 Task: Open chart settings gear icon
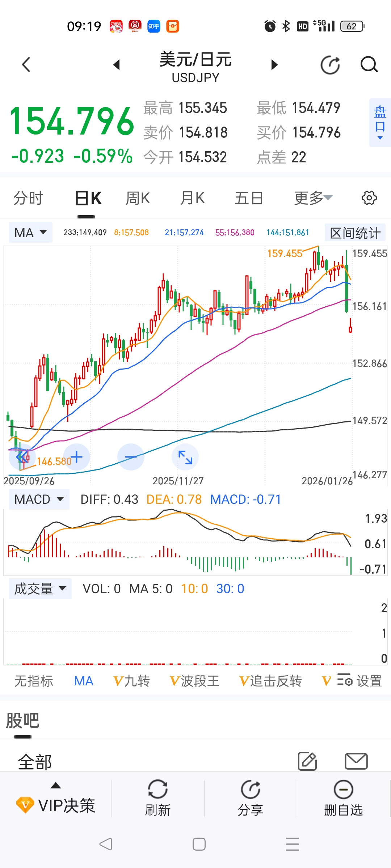click(x=369, y=198)
